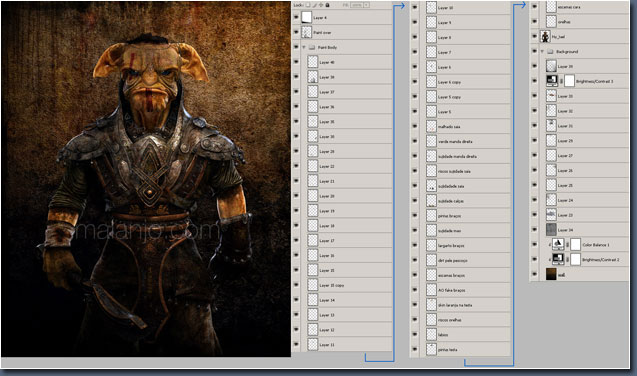Click the lock position move icon

321,5
